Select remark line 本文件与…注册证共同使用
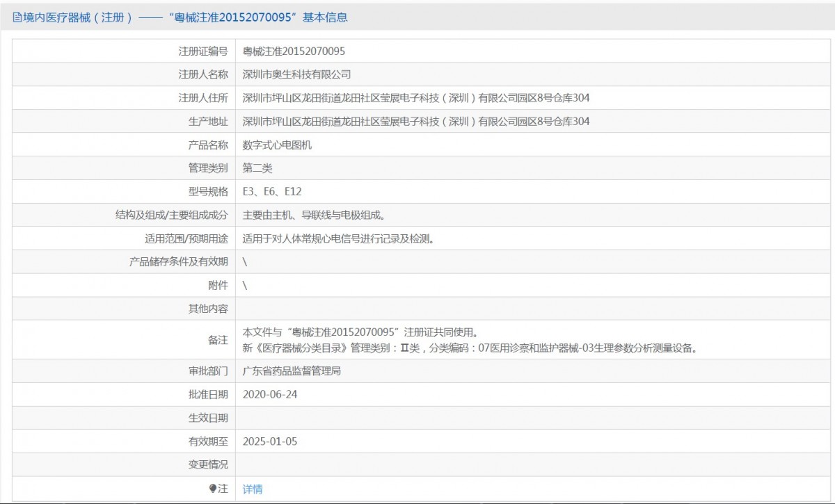The height and width of the screenshot is (504, 835). pyautogui.click(x=360, y=332)
